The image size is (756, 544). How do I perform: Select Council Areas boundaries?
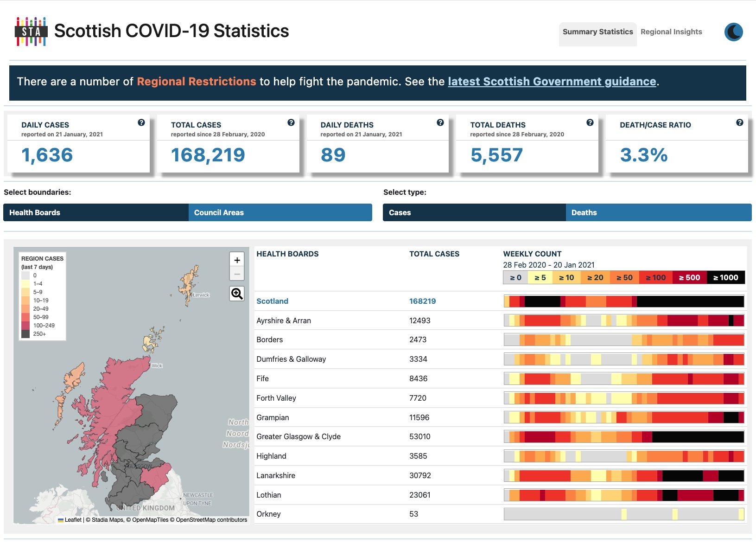[280, 212]
